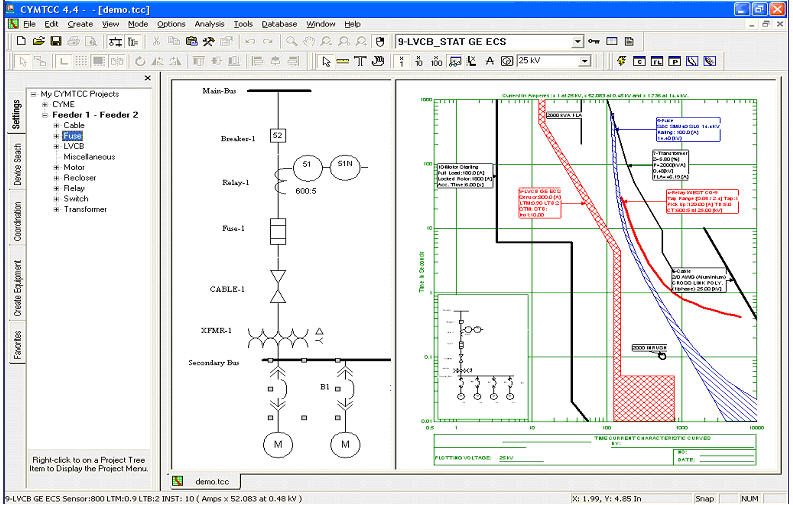The width and height of the screenshot is (793, 505).
Task: Open the Analysis menu
Action: (209, 24)
